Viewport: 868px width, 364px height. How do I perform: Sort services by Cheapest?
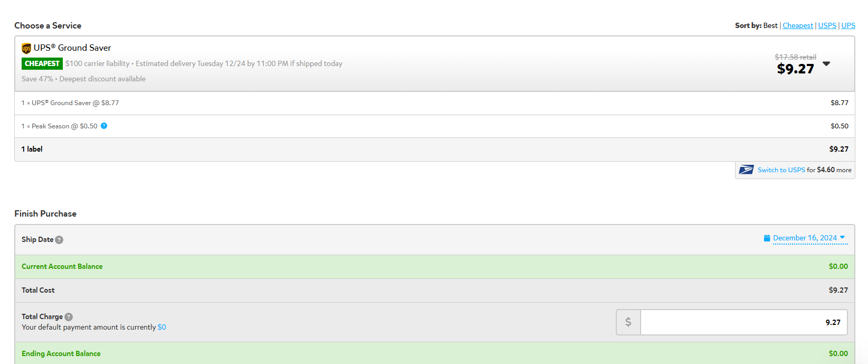tap(798, 25)
